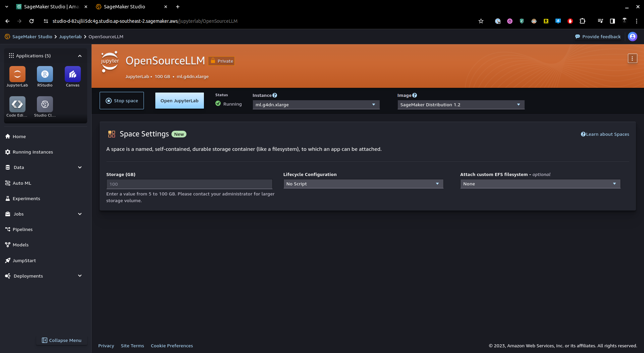Open the Instance type dropdown
644x353 pixels.
coord(316,105)
